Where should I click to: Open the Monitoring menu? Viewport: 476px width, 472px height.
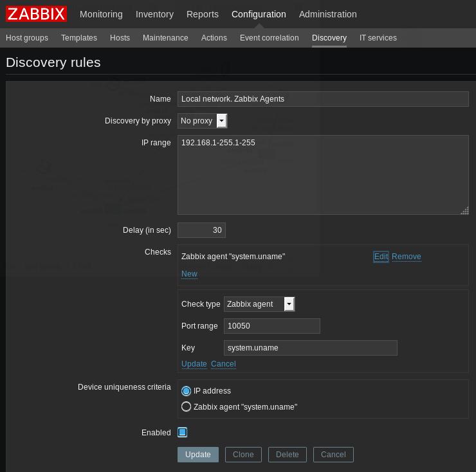point(101,14)
